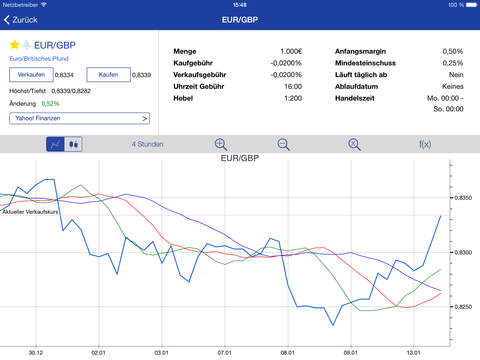
Task: Open the 4 Stunden timeframe selector
Action: [x=147, y=144]
